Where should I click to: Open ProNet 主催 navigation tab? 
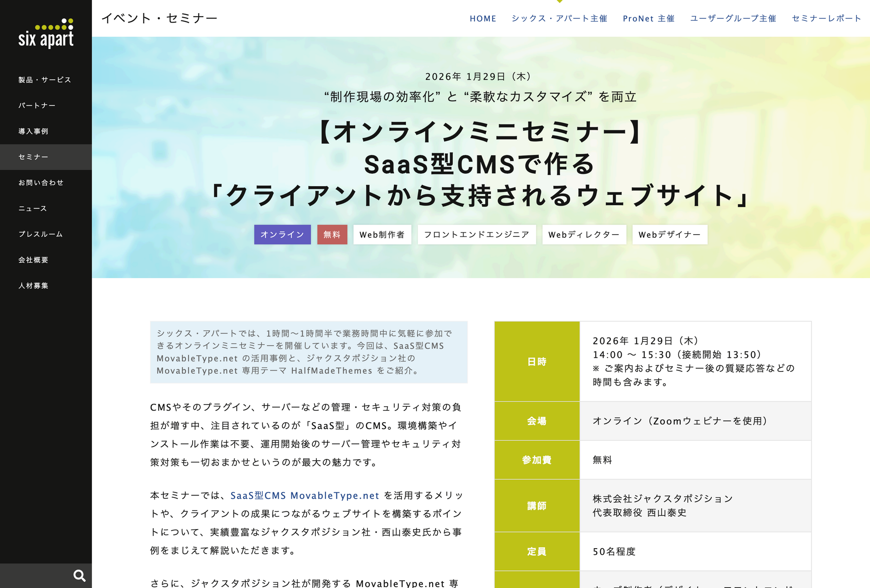(648, 19)
